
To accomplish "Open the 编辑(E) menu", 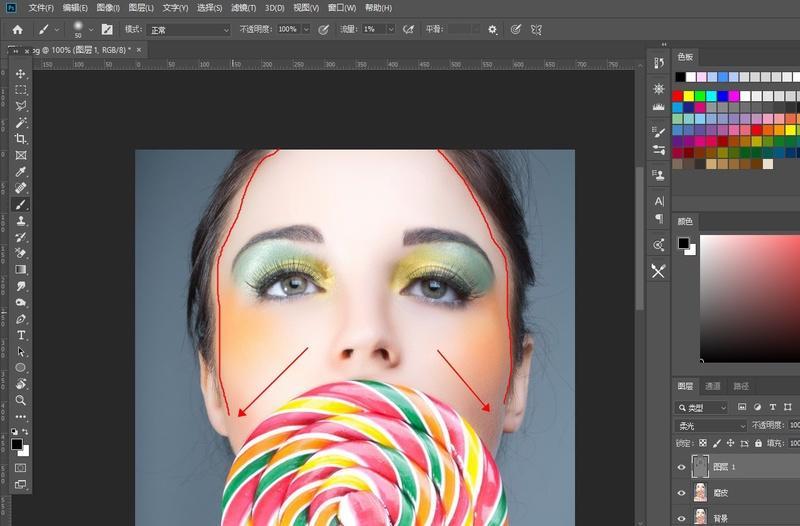I will 75,8.
